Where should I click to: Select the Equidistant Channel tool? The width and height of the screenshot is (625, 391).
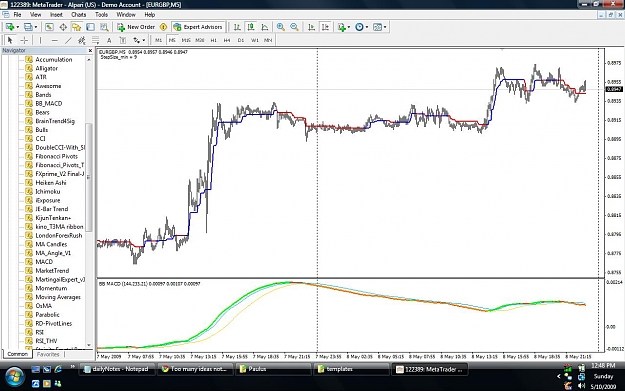coord(82,40)
